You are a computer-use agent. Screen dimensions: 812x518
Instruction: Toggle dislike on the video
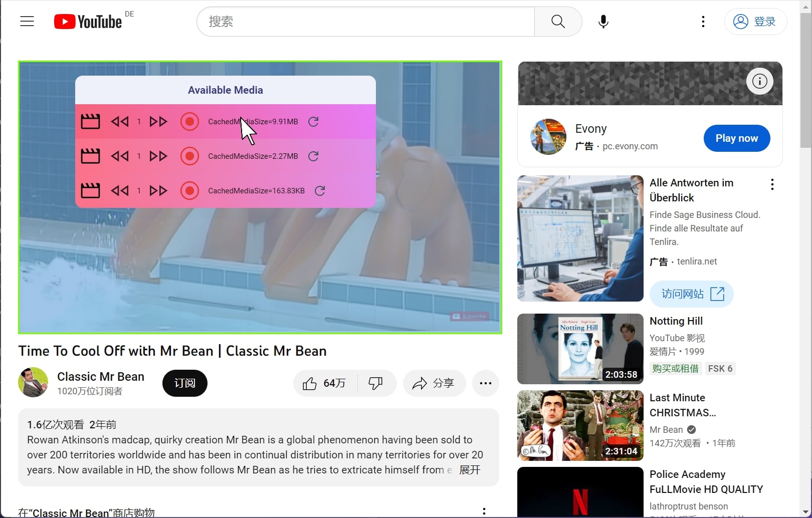coord(376,383)
